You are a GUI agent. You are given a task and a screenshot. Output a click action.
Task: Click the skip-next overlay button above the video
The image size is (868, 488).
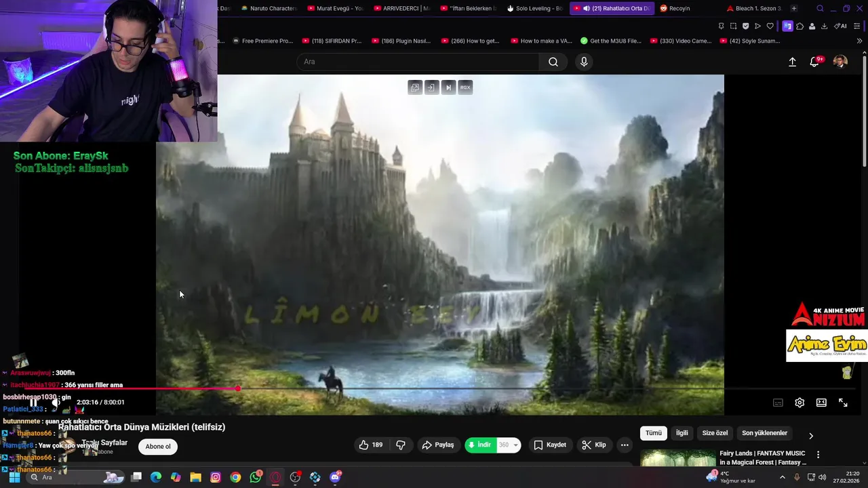tap(448, 87)
